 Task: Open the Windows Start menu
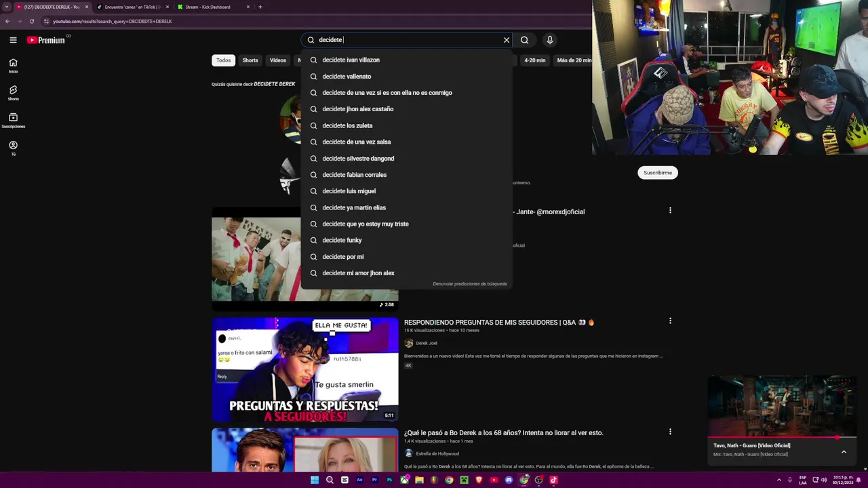click(315, 480)
